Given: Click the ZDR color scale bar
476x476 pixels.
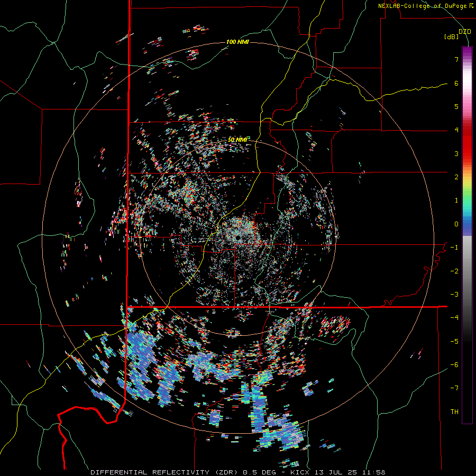Looking at the screenshot, I should [467, 235].
